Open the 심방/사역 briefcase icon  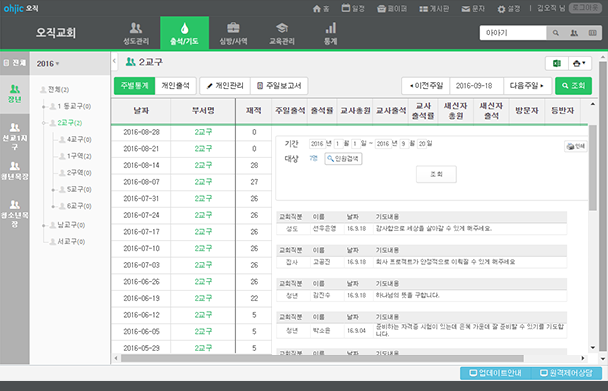coord(233,28)
